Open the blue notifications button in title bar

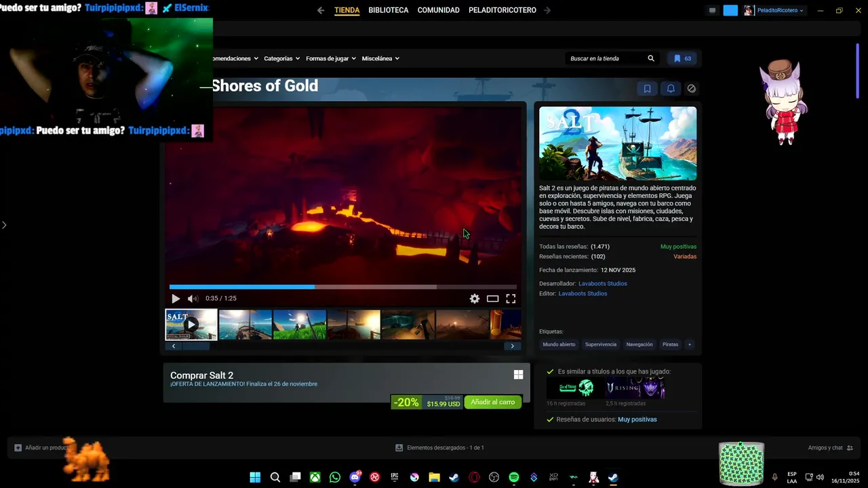tap(730, 10)
